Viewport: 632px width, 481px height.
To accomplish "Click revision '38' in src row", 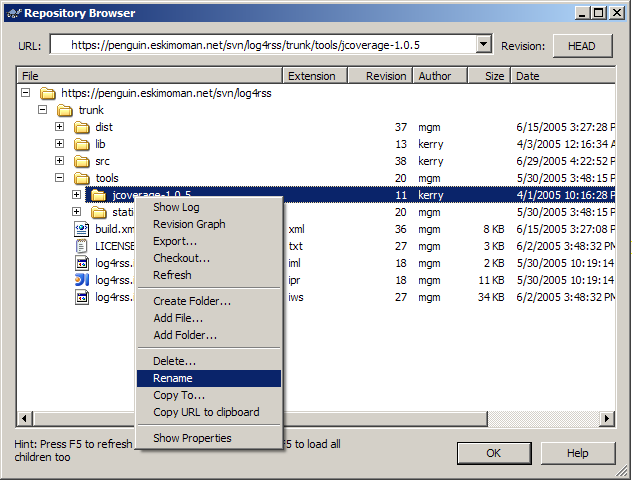I will pos(401,161).
